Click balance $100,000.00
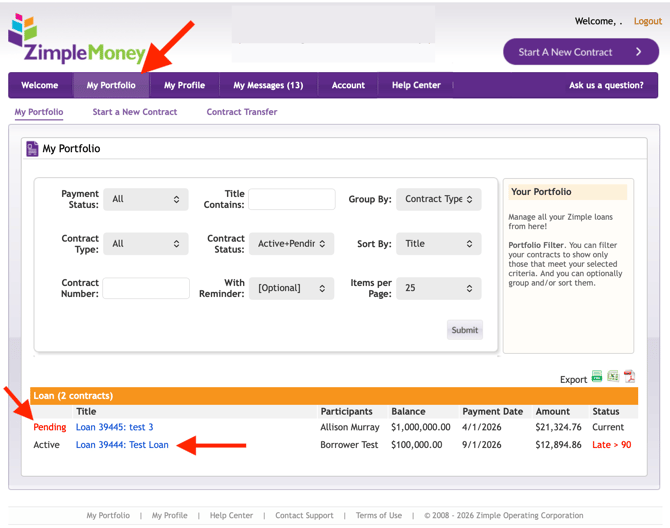The height and width of the screenshot is (528, 670). 417,445
